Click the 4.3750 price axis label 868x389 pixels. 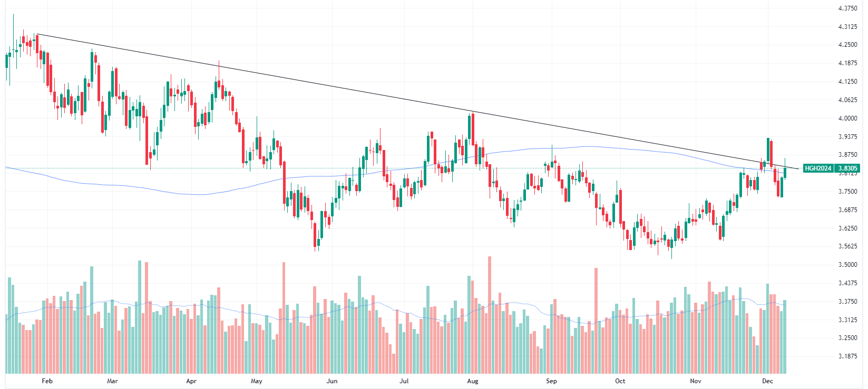point(847,8)
